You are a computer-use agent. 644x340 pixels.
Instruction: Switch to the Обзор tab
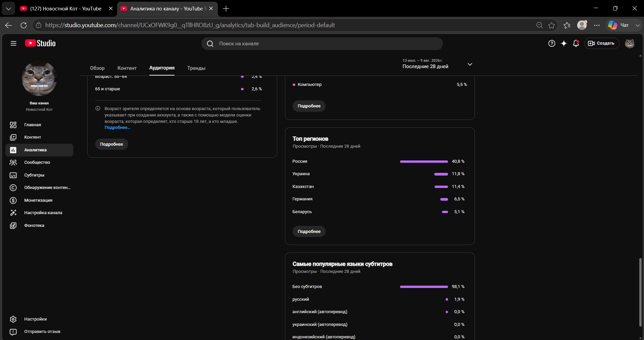tap(97, 68)
